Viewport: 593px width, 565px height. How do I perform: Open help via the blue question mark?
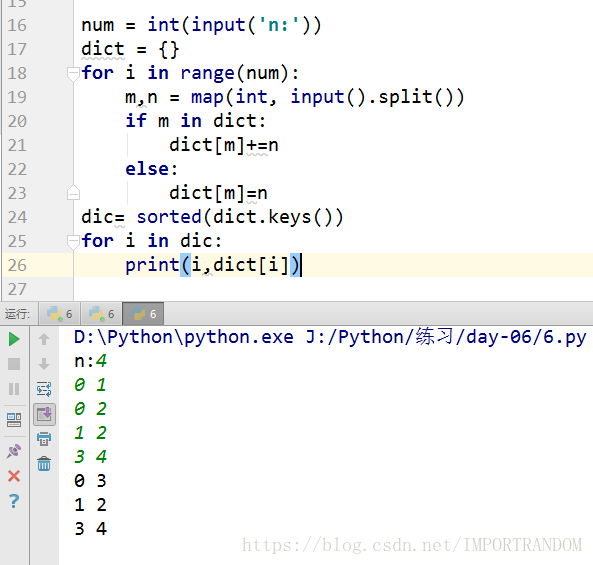[14, 501]
